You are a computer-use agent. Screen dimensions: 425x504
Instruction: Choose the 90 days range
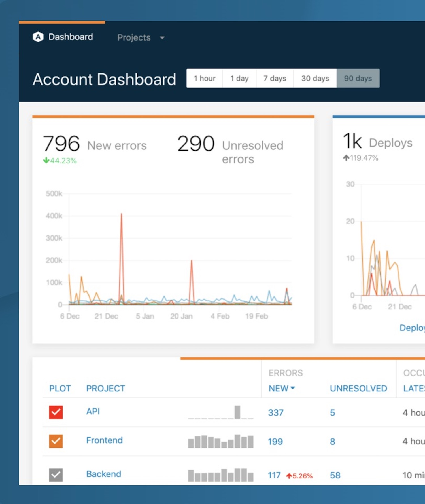[358, 78]
